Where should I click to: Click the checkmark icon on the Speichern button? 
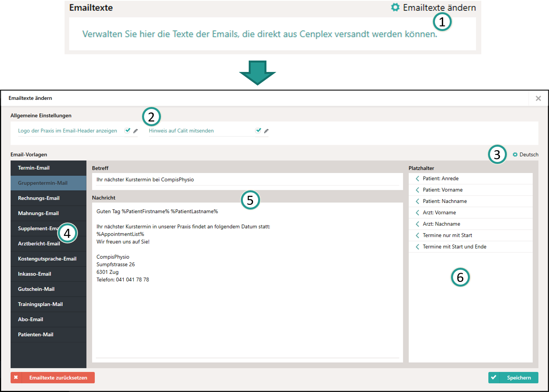[494, 377]
